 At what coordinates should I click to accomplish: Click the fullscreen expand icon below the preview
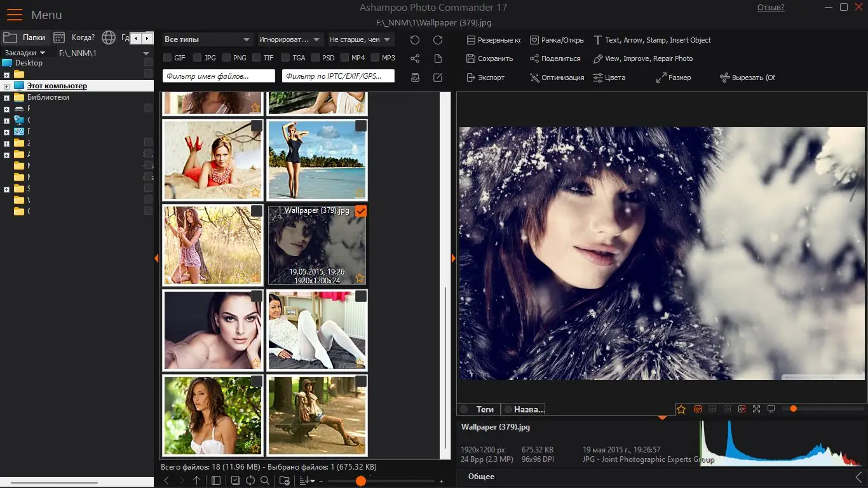[756, 409]
